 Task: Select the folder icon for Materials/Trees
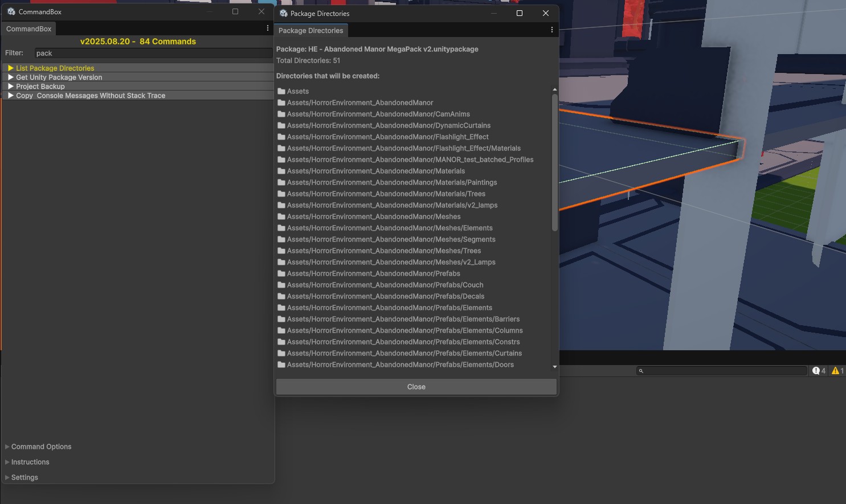[281, 194]
